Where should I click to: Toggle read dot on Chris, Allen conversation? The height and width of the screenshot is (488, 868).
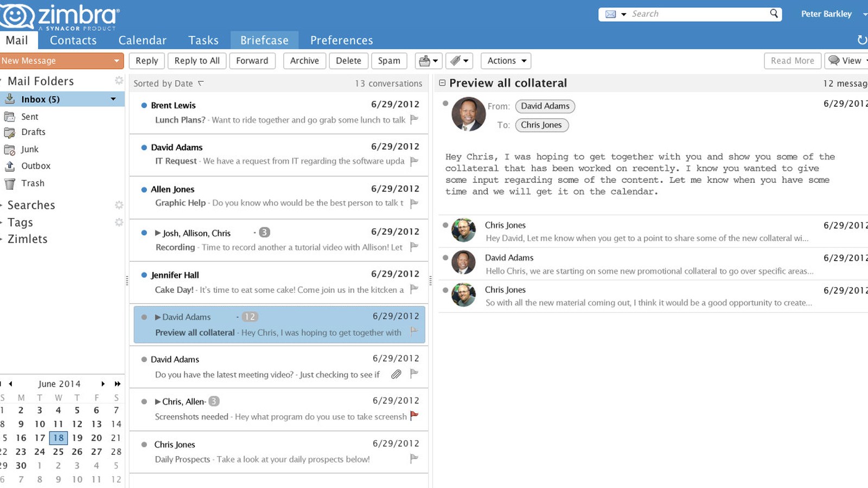tap(144, 402)
